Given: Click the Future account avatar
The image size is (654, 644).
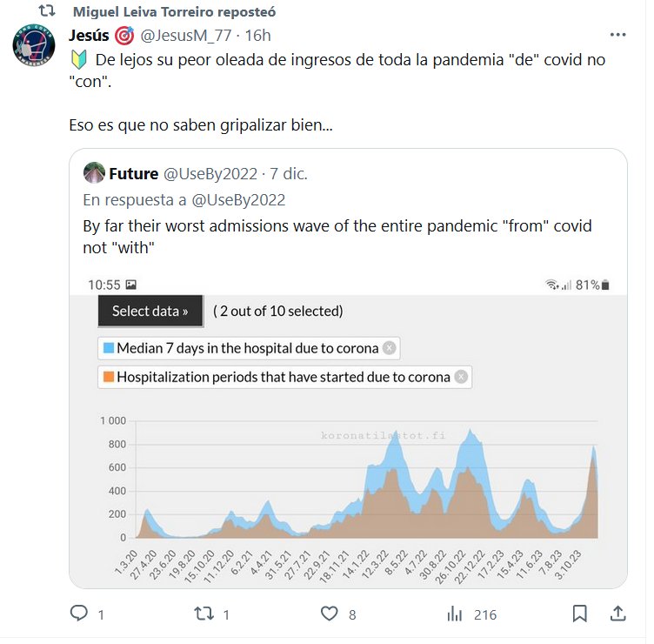Looking at the screenshot, I should tap(95, 173).
